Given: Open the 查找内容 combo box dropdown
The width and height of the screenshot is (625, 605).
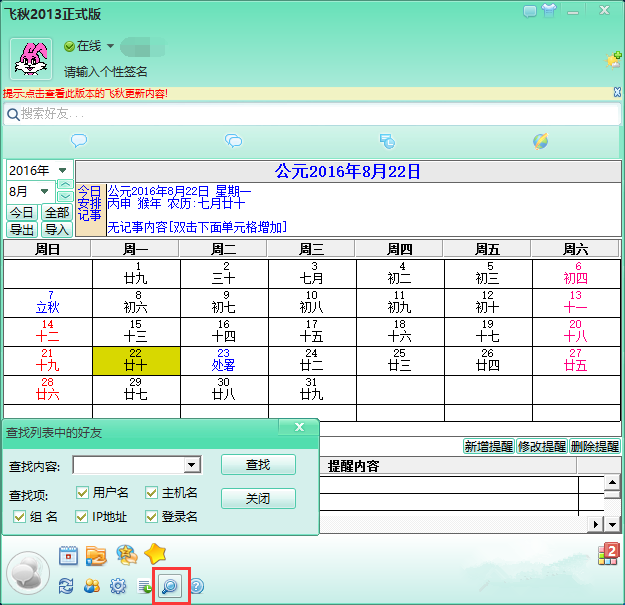Looking at the screenshot, I should (191, 465).
